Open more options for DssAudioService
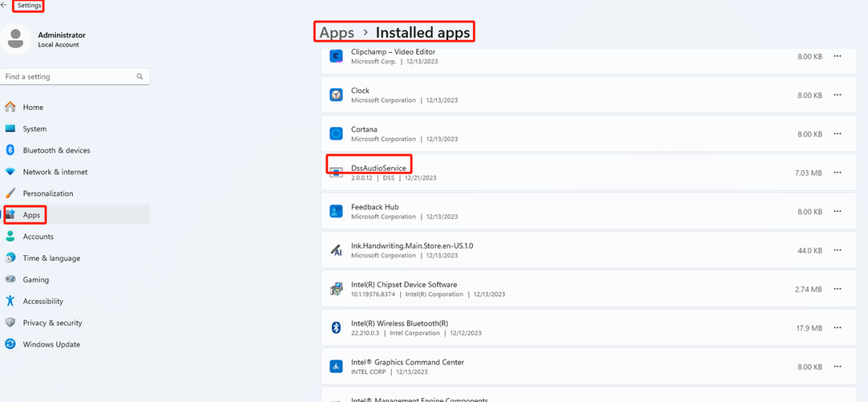This screenshot has height=402, width=868. (838, 173)
